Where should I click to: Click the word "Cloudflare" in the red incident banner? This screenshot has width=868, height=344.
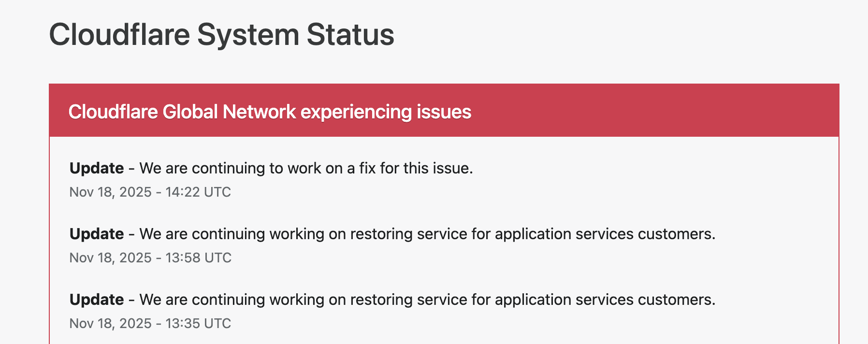113,112
